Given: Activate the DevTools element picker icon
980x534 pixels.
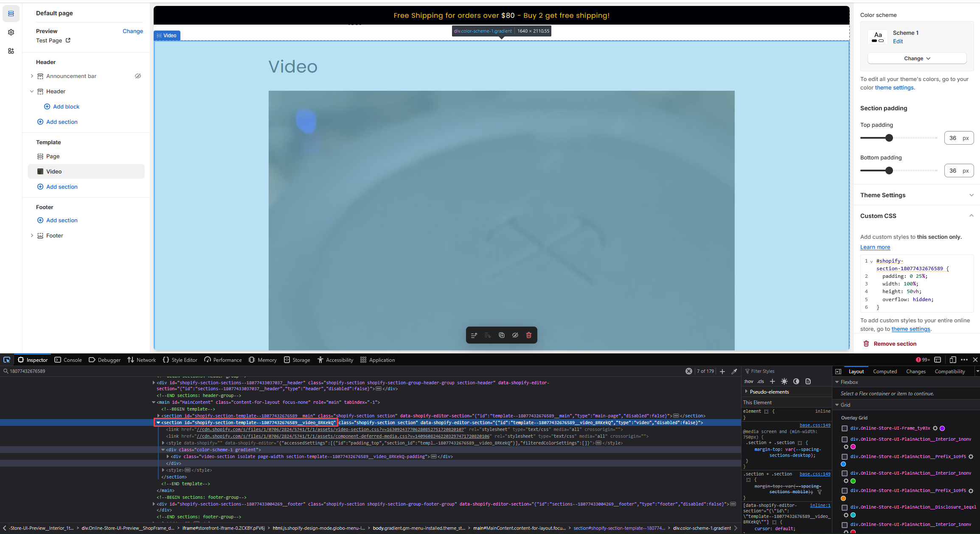Looking at the screenshot, I should pos(7,360).
